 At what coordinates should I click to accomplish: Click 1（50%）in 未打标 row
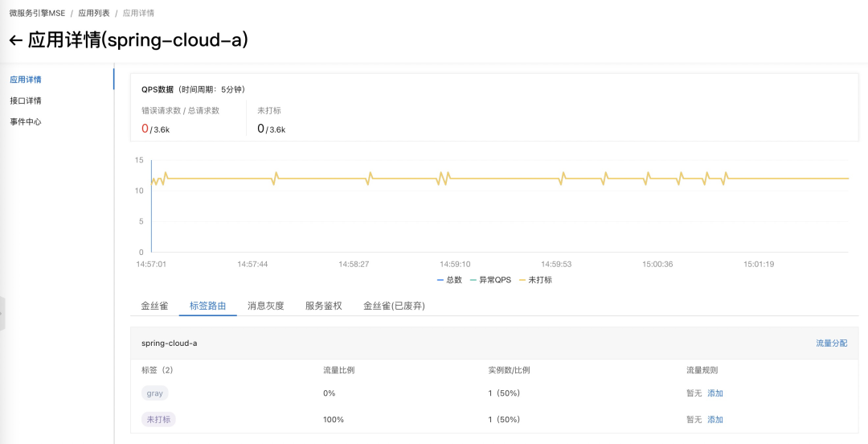point(504,420)
